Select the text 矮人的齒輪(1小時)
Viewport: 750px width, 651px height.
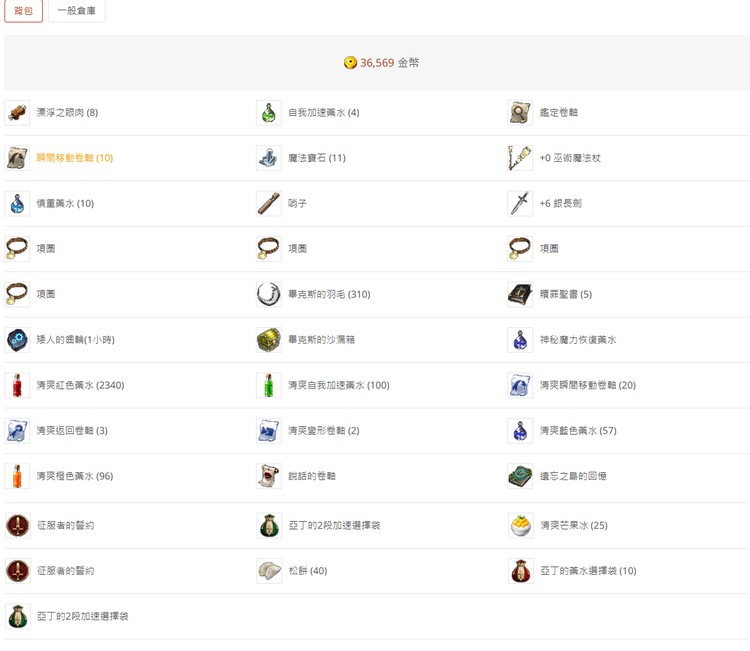pyautogui.click(x=76, y=340)
